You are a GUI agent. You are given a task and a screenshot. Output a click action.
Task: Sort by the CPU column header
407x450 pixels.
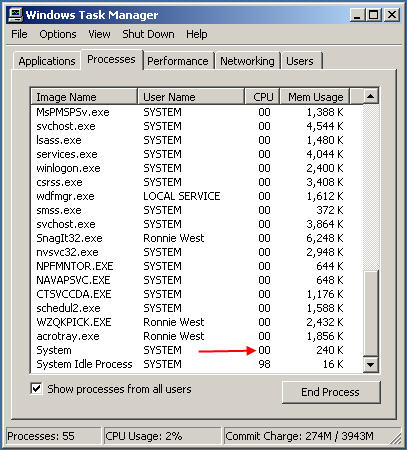(262, 97)
